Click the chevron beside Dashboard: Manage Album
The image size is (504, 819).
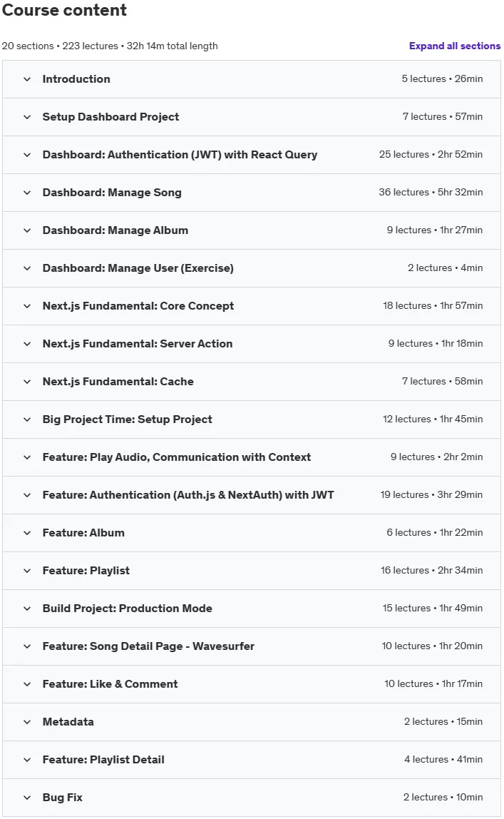tap(27, 230)
